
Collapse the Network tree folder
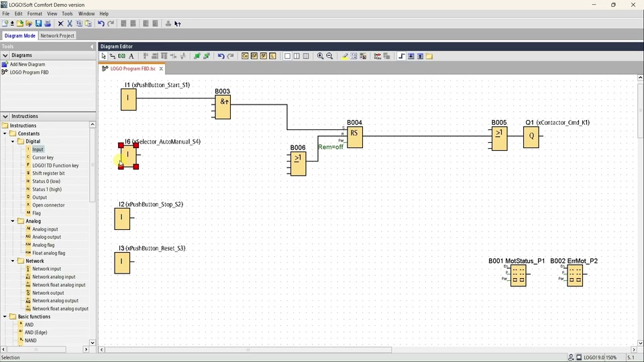pos(13,261)
